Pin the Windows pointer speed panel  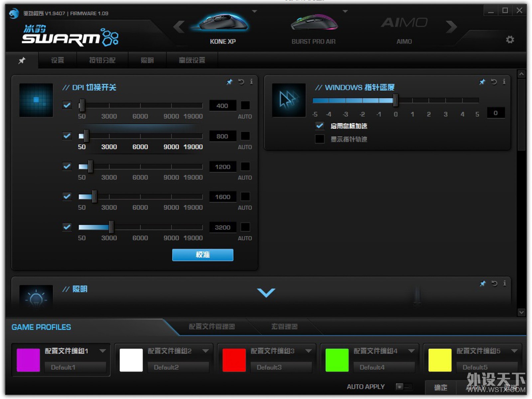(x=482, y=82)
